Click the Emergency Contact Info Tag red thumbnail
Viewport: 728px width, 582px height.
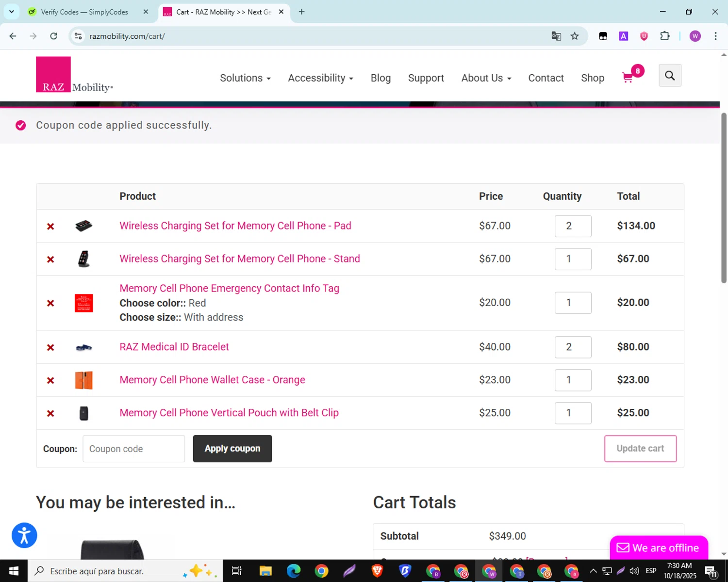(x=84, y=303)
